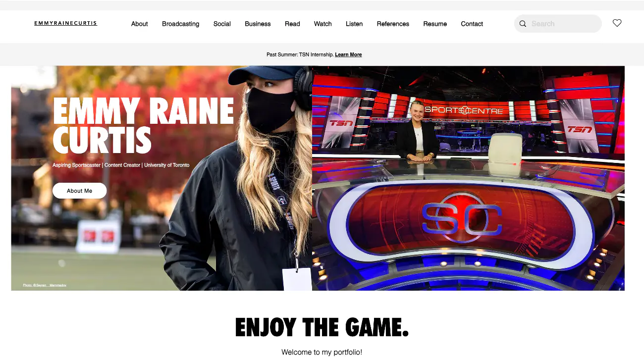Click the photo credit link on hero image

pos(45,285)
